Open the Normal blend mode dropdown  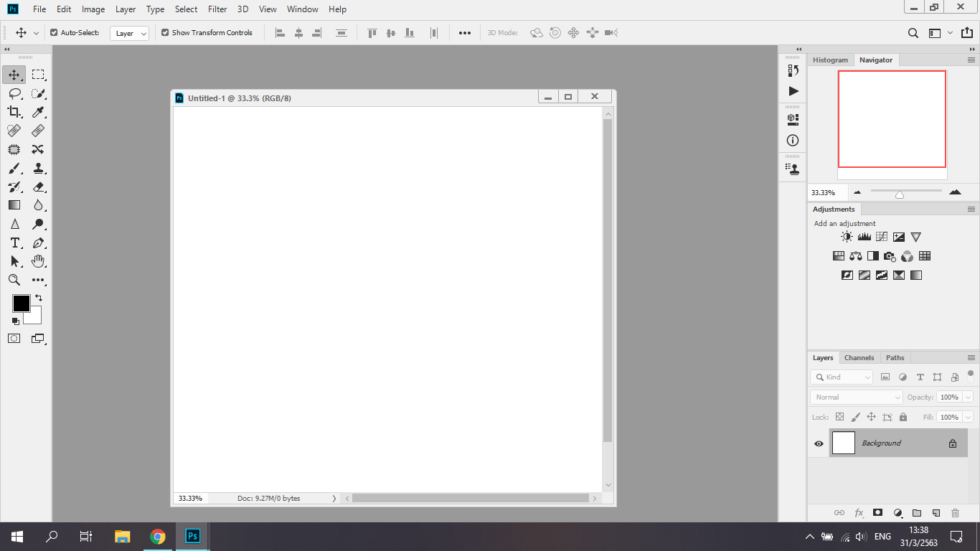857,397
